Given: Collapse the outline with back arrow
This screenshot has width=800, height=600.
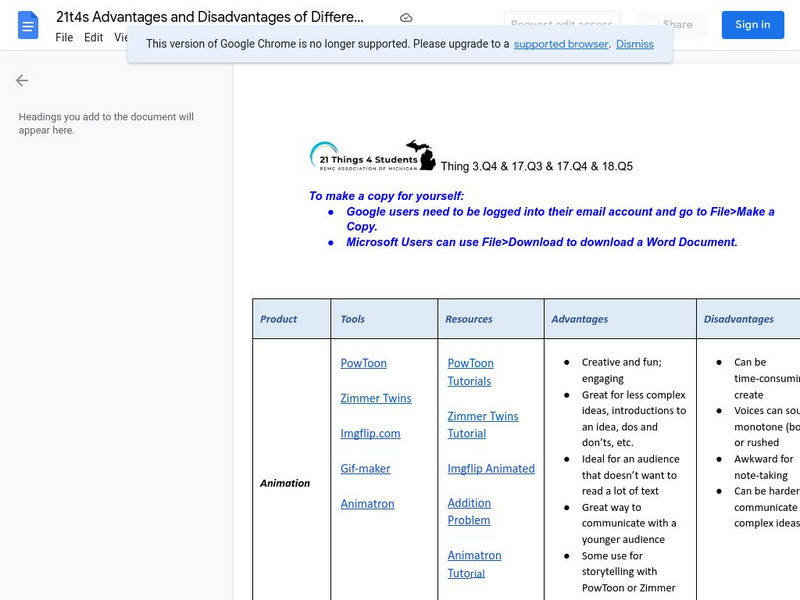Looking at the screenshot, I should (22, 81).
